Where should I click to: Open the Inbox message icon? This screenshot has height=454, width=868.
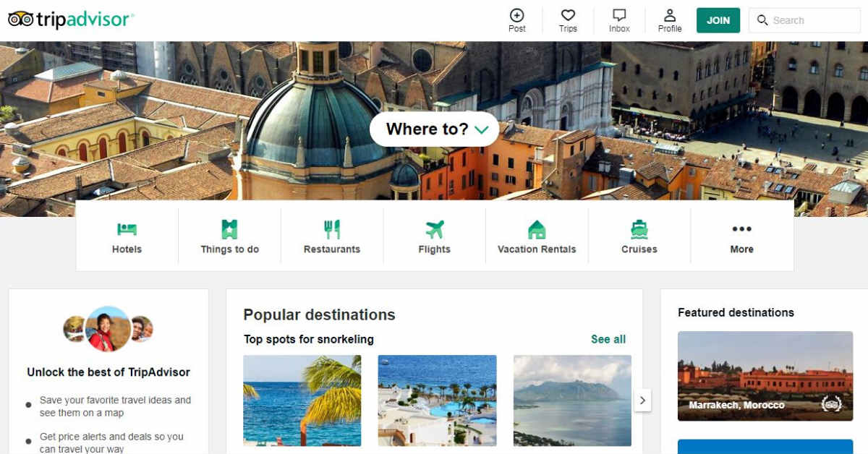pos(619,15)
